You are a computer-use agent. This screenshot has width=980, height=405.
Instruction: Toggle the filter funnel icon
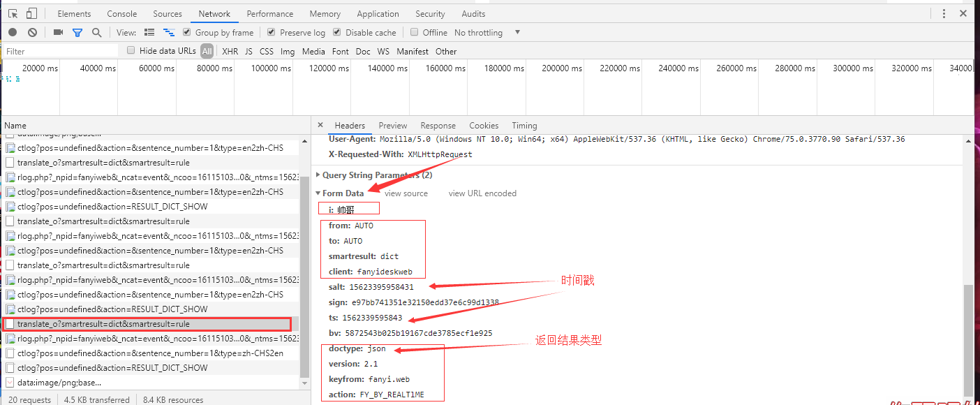[x=77, y=32]
